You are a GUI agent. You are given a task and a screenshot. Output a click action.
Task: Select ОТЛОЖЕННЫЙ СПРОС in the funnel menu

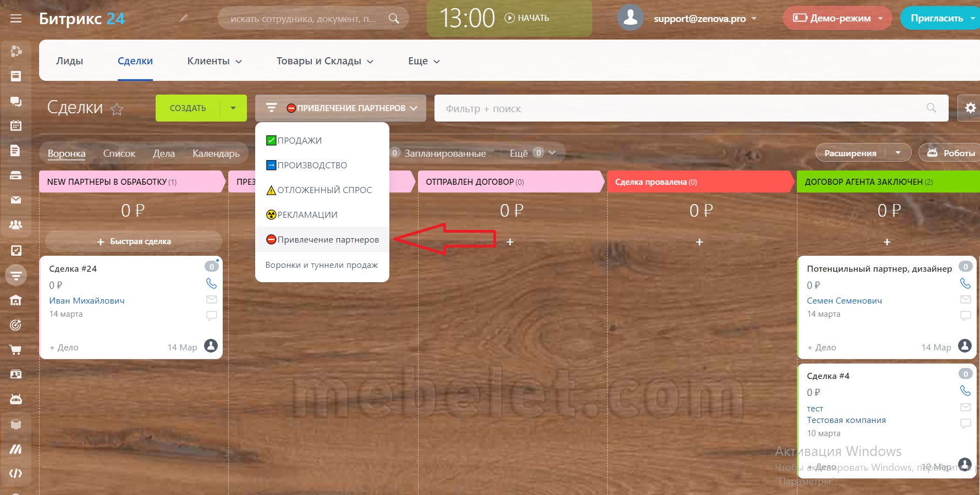pyautogui.click(x=322, y=190)
